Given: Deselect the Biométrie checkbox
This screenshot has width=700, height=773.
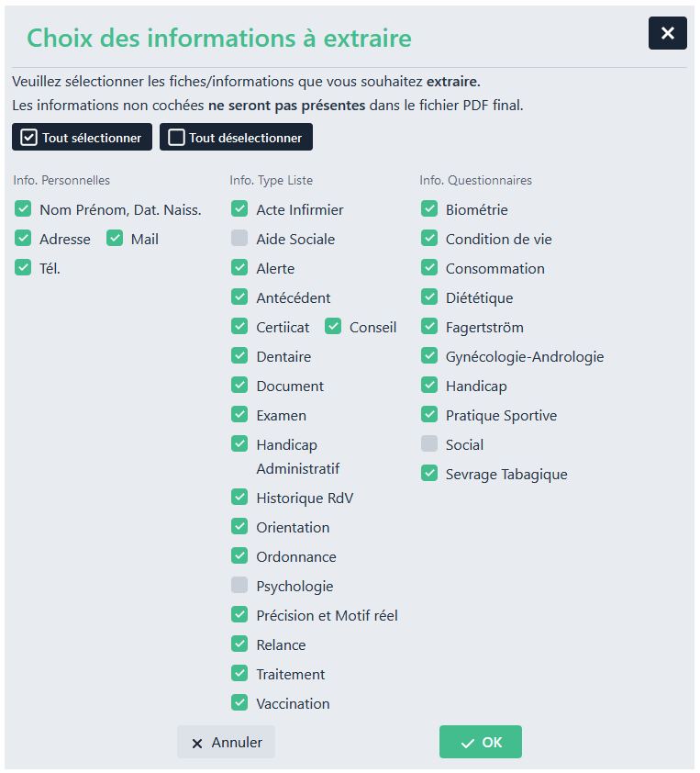Looking at the screenshot, I should coord(429,209).
